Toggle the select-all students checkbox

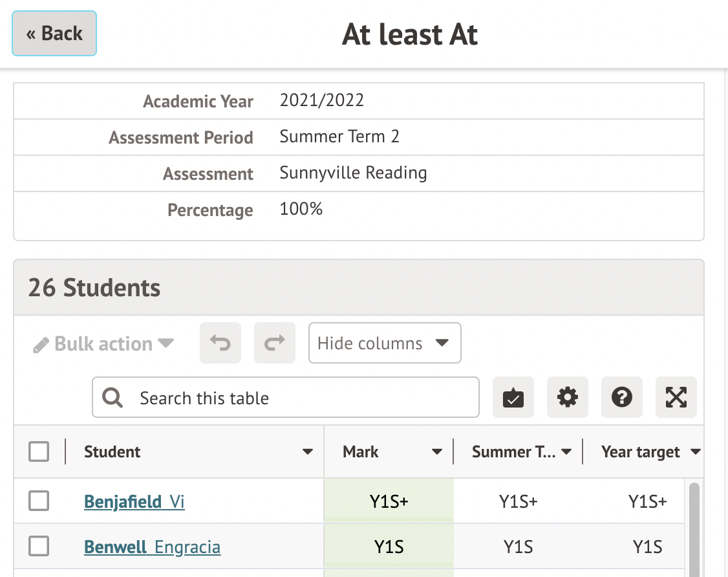(x=39, y=452)
